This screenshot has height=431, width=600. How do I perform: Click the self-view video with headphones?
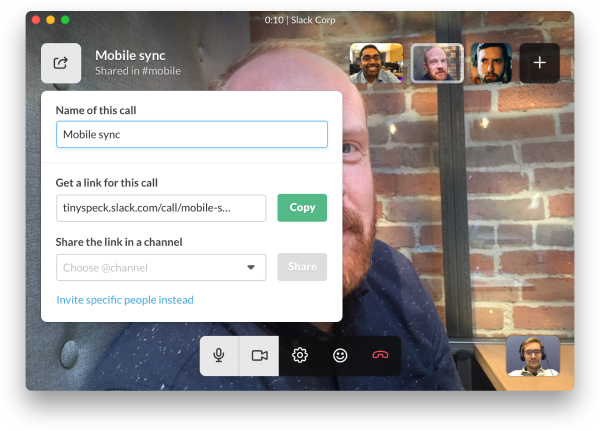click(x=532, y=356)
